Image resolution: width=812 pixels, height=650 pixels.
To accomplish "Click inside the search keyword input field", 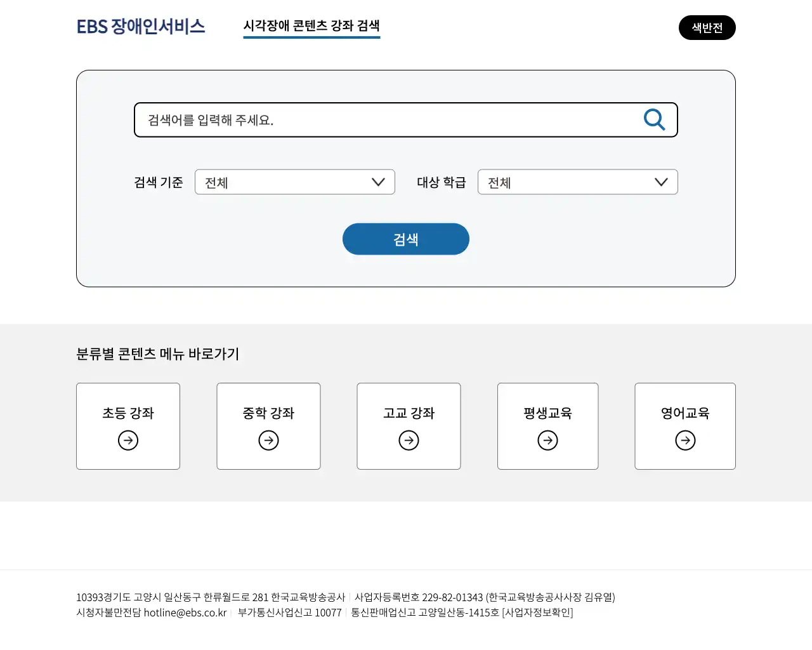I will pyautogui.click(x=381, y=119).
